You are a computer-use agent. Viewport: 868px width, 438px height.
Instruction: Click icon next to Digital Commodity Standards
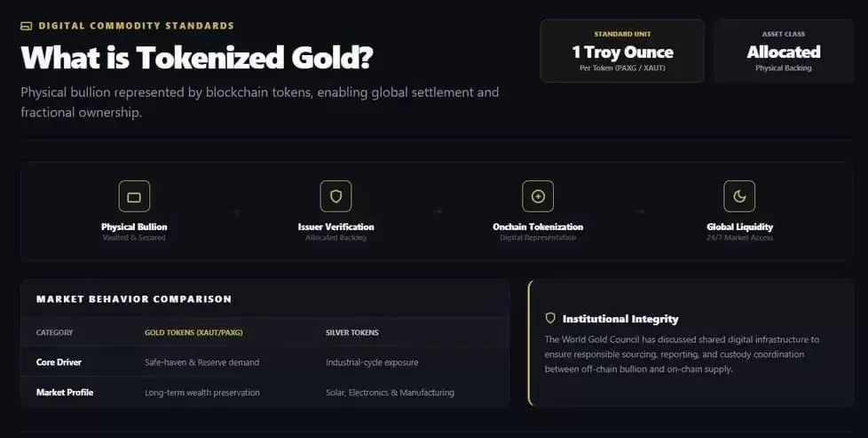pos(26,26)
